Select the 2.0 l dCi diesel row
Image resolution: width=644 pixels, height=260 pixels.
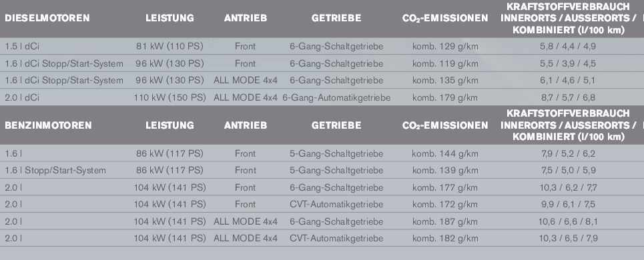[x=322, y=97]
